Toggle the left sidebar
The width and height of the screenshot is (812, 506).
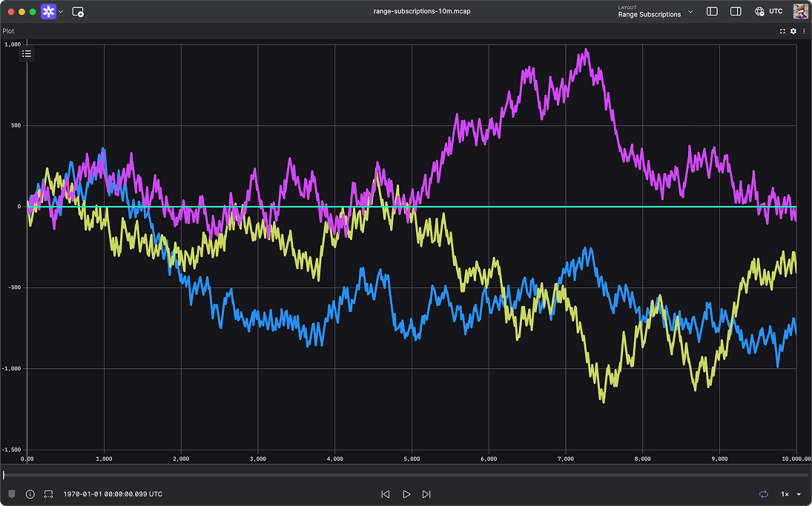[x=712, y=11]
